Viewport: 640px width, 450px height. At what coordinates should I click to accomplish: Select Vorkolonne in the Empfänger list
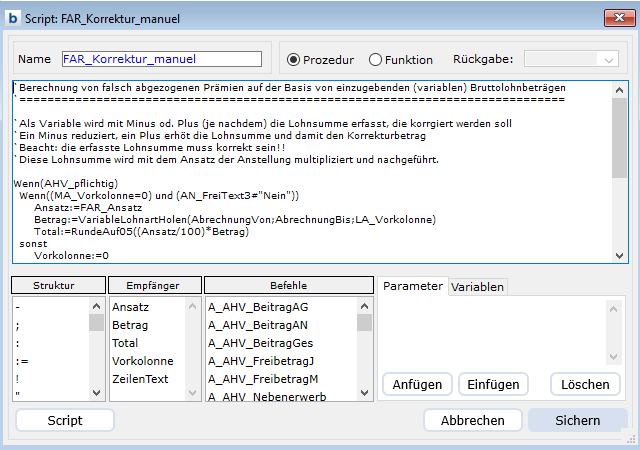tap(143, 360)
